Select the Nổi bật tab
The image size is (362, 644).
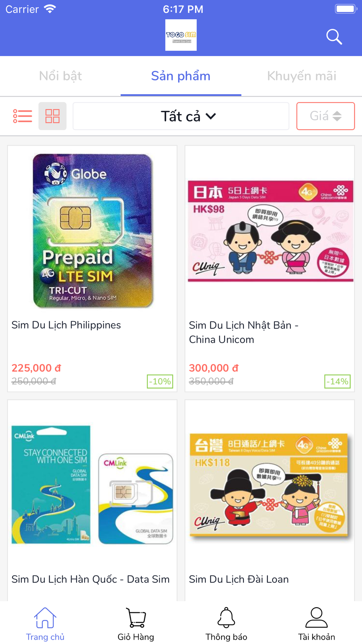(60, 76)
